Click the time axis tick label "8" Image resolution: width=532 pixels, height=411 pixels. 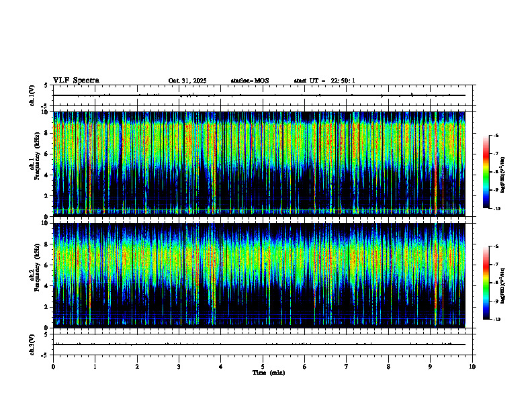coord(388,367)
